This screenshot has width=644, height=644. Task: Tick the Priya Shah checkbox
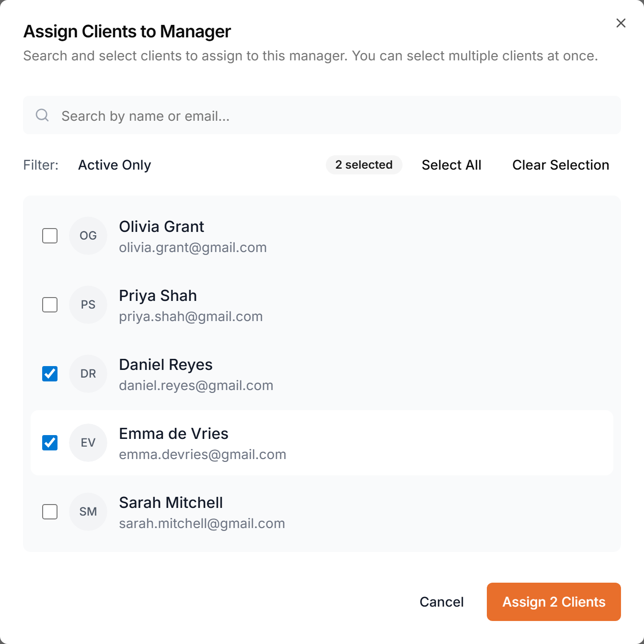coord(50,305)
